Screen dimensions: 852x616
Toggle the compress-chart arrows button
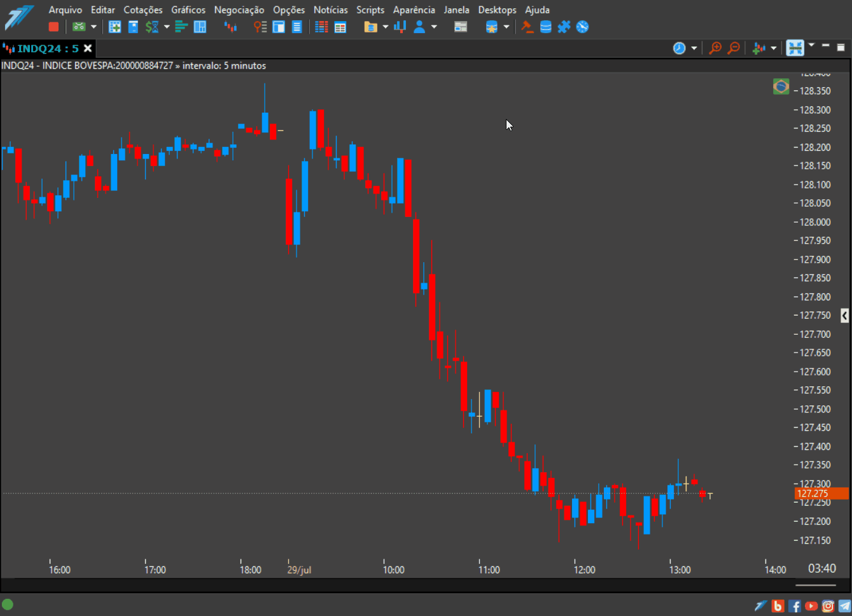pos(795,48)
